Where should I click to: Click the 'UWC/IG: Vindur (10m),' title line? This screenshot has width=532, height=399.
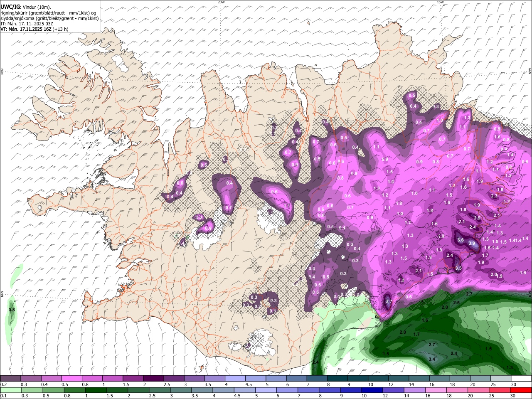click(26, 7)
